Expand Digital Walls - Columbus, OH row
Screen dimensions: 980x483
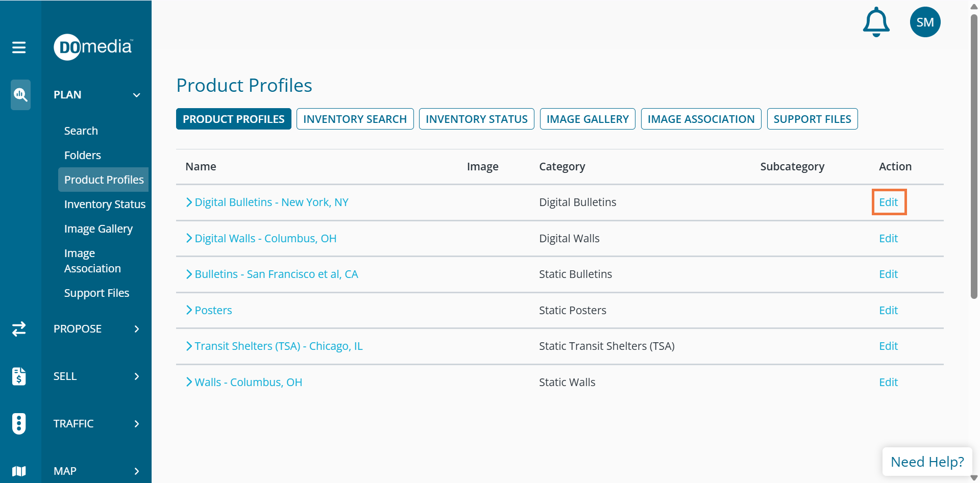click(189, 238)
